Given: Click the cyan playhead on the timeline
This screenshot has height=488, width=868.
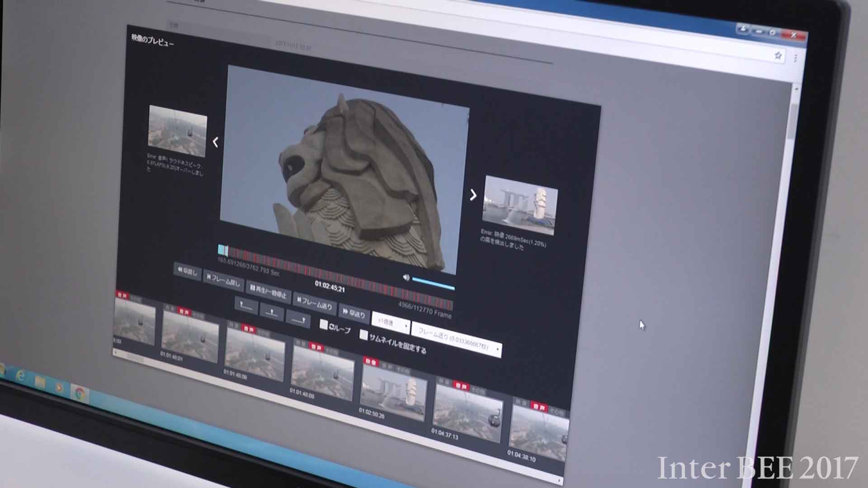Looking at the screenshot, I should tap(222, 250).
